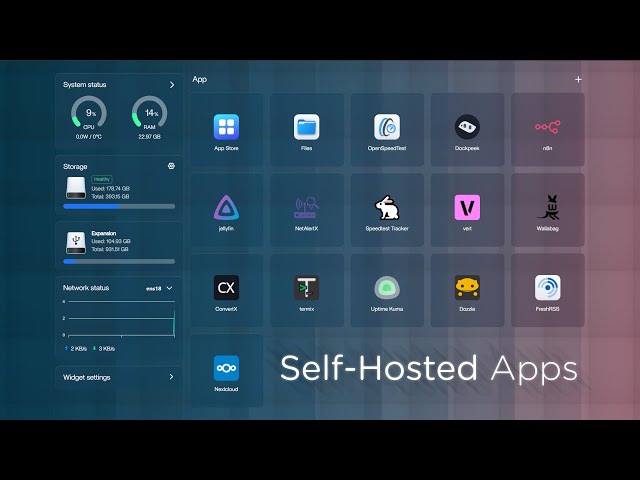Open the Jellyfin app
640x480 pixels.
point(226,209)
